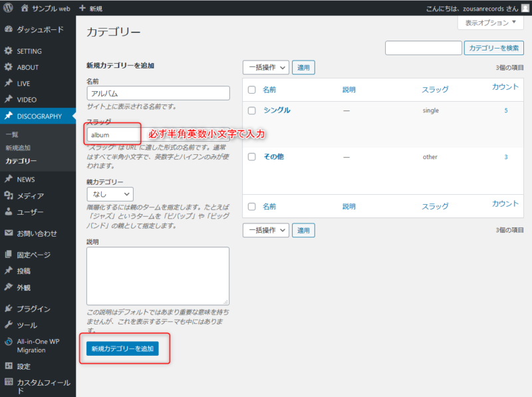Click the カテゴリーを検索 search button

(x=494, y=48)
